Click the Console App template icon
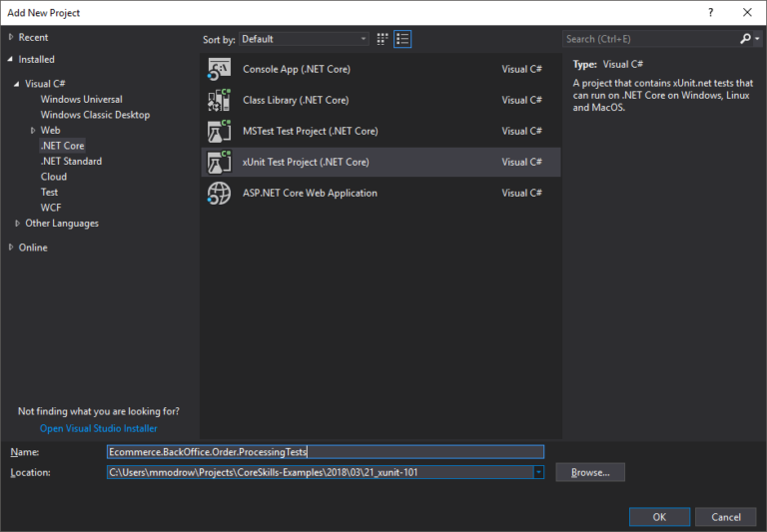The width and height of the screenshot is (767, 532). [x=219, y=69]
